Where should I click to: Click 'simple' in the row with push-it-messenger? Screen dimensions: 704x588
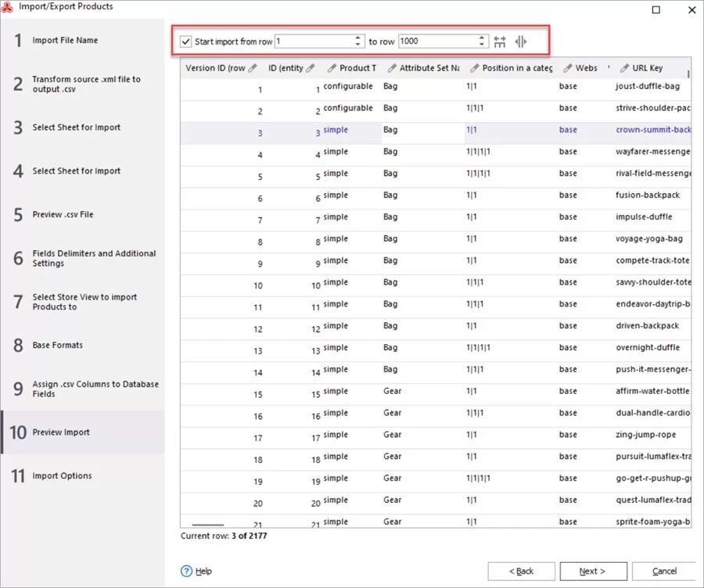[x=336, y=369]
